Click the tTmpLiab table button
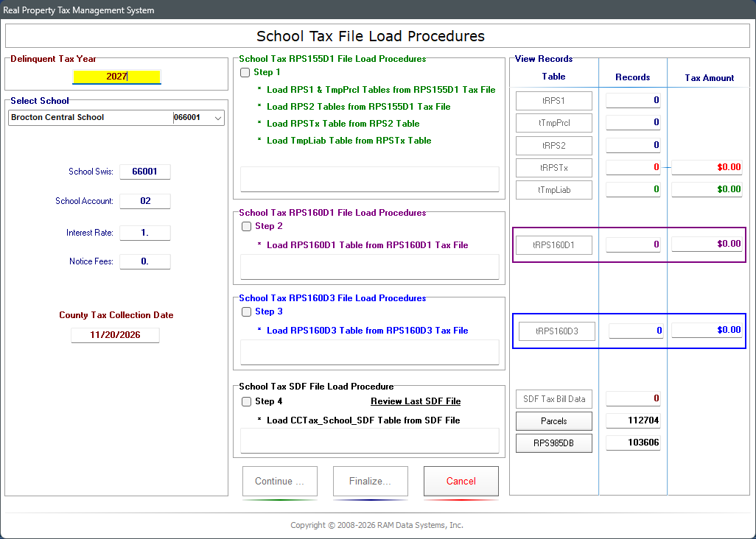 [554, 190]
